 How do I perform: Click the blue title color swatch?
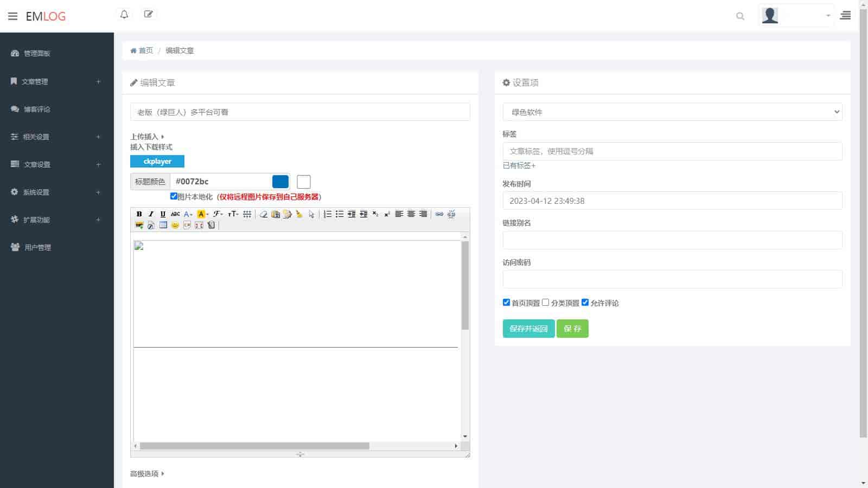pyautogui.click(x=280, y=182)
